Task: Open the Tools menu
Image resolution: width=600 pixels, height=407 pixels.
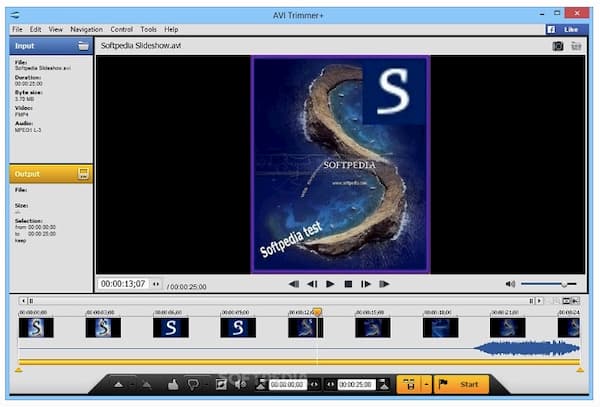Action: pos(148,29)
